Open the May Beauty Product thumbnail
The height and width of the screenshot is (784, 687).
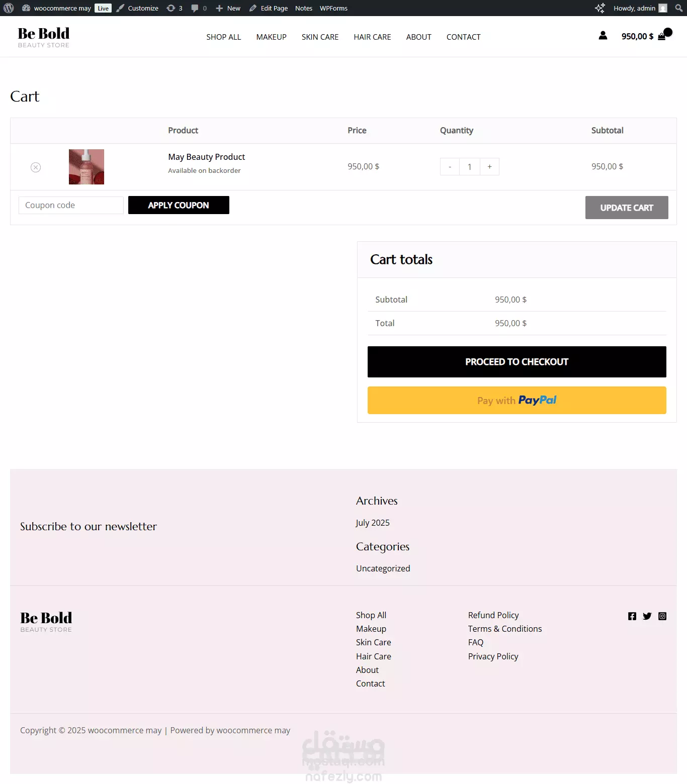coord(87,167)
